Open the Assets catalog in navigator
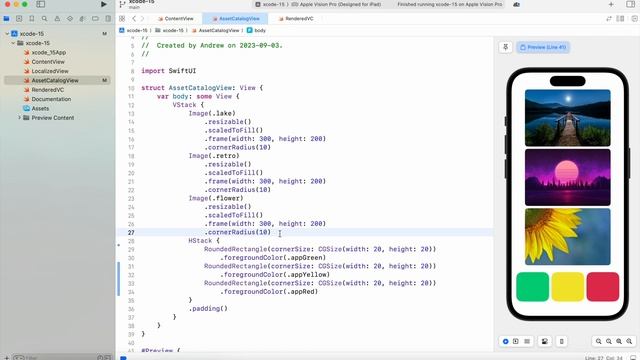This screenshot has height=360, width=640. (36, 109)
